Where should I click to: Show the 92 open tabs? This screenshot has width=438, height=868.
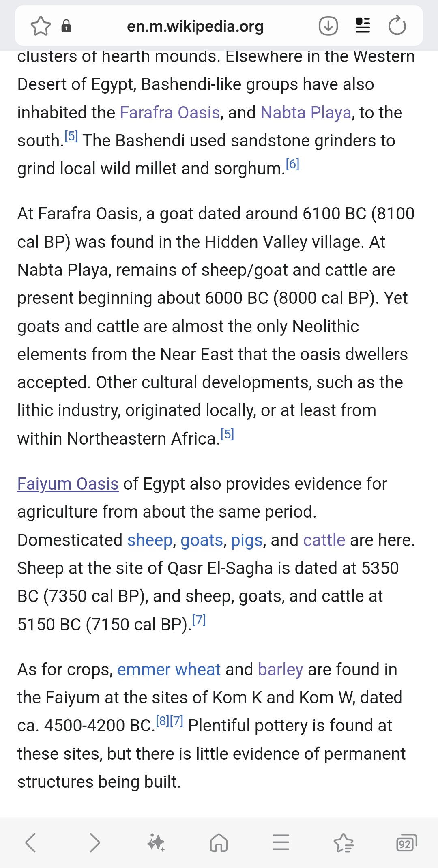(406, 842)
